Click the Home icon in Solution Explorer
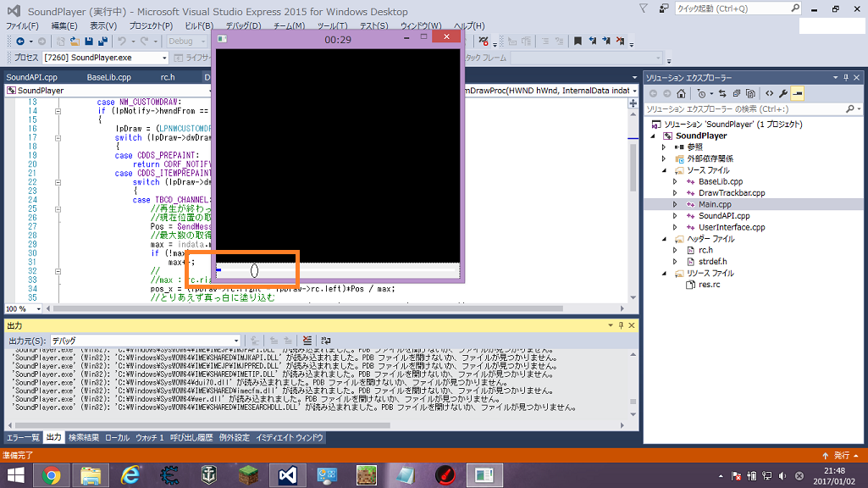 683,93
